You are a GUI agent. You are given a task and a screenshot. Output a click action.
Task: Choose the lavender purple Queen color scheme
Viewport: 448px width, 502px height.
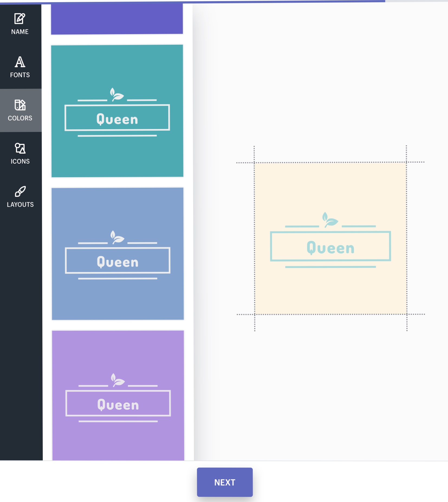118,395
